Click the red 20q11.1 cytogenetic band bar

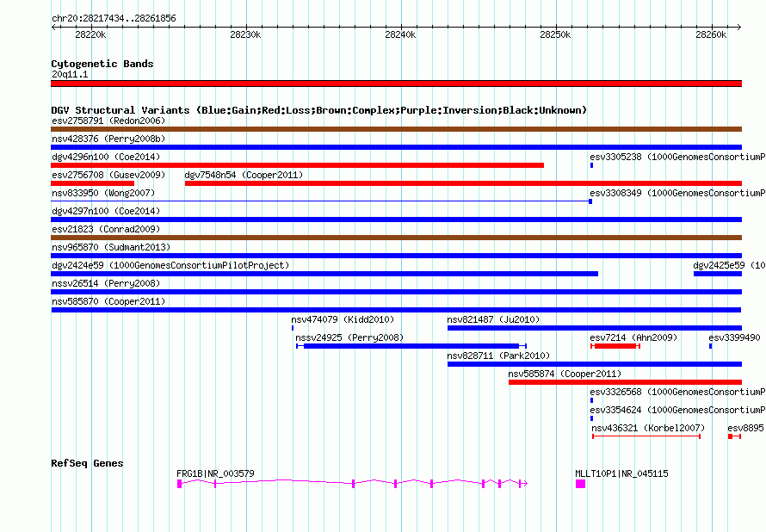point(396,84)
